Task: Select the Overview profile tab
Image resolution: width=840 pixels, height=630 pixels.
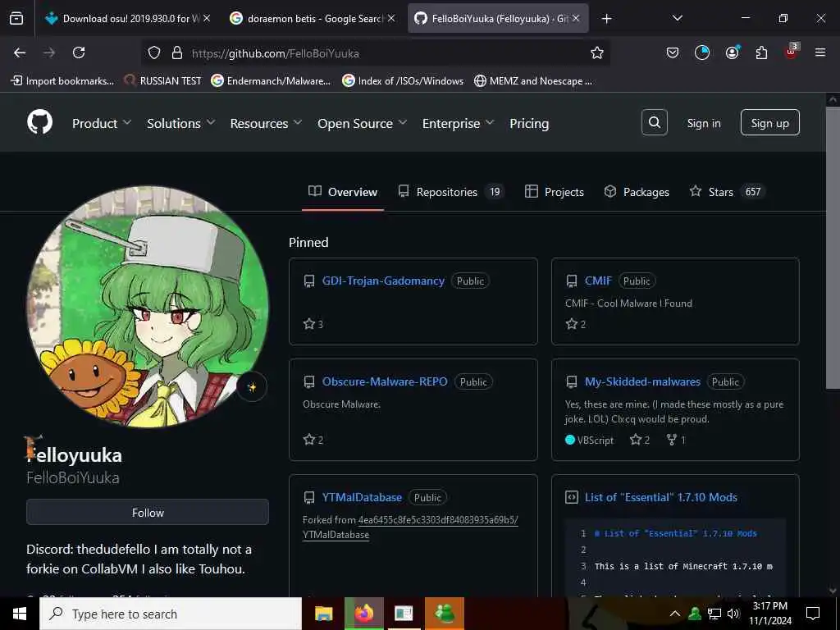Action: coord(343,192)
